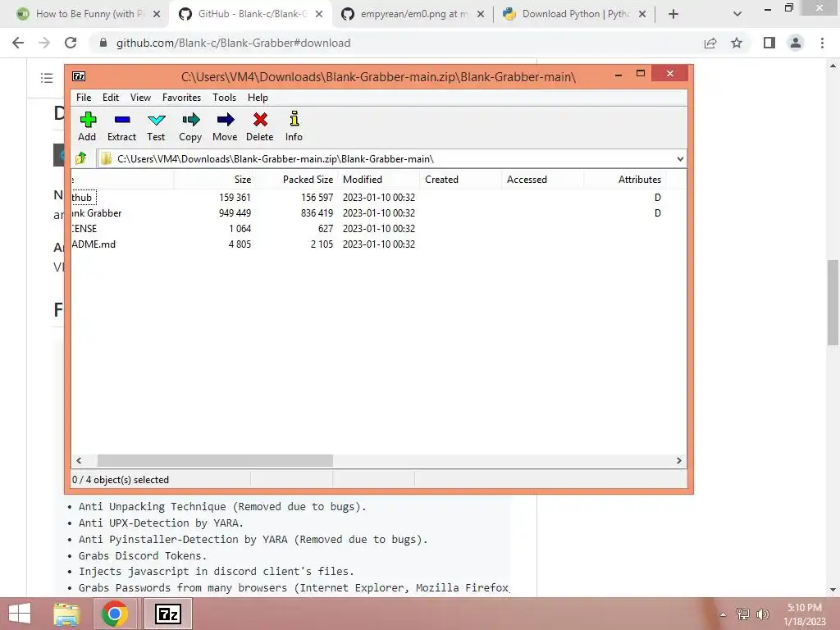
Task: Open the Edit menu
Action: (x=111, y=98)
